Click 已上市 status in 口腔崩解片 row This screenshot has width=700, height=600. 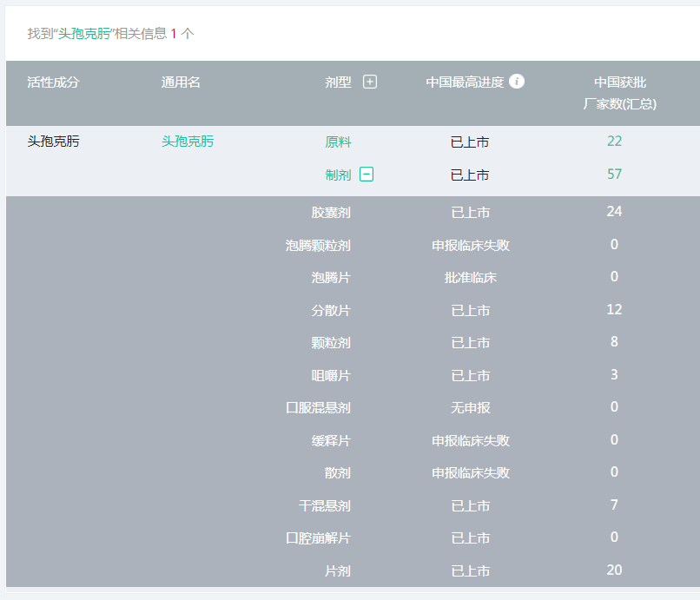coord(471,538)
